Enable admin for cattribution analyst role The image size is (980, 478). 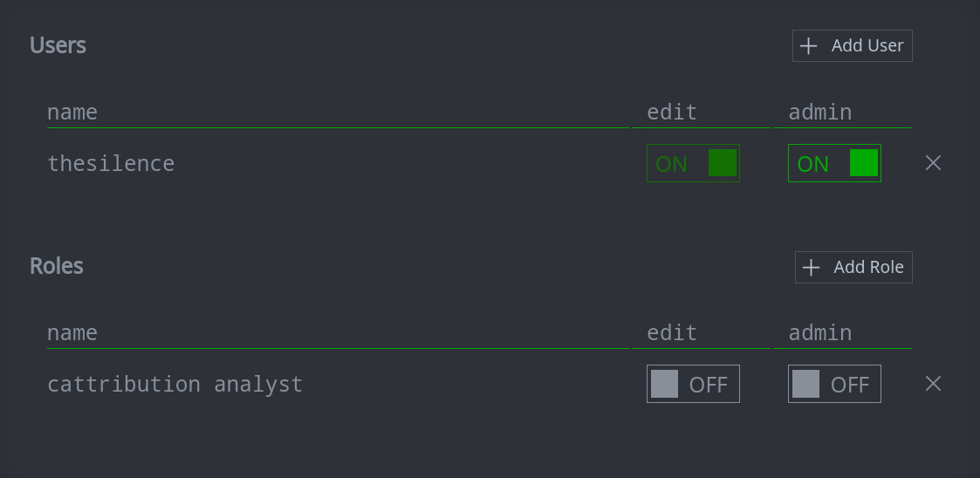[834, 384]
